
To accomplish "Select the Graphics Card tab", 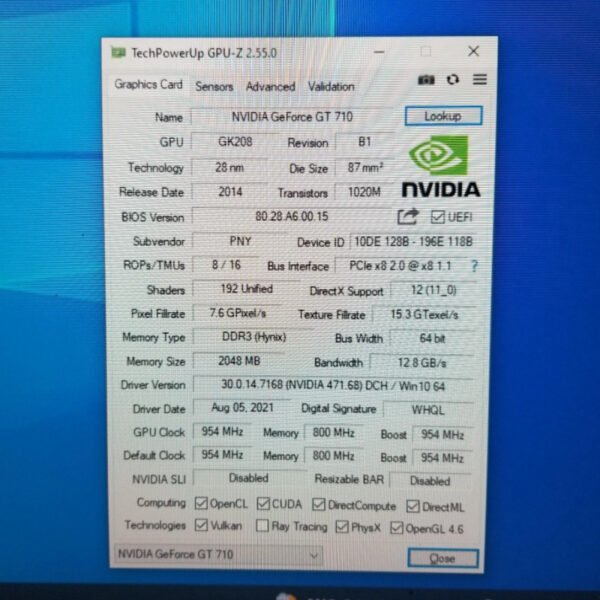I will tap(148, 84).
